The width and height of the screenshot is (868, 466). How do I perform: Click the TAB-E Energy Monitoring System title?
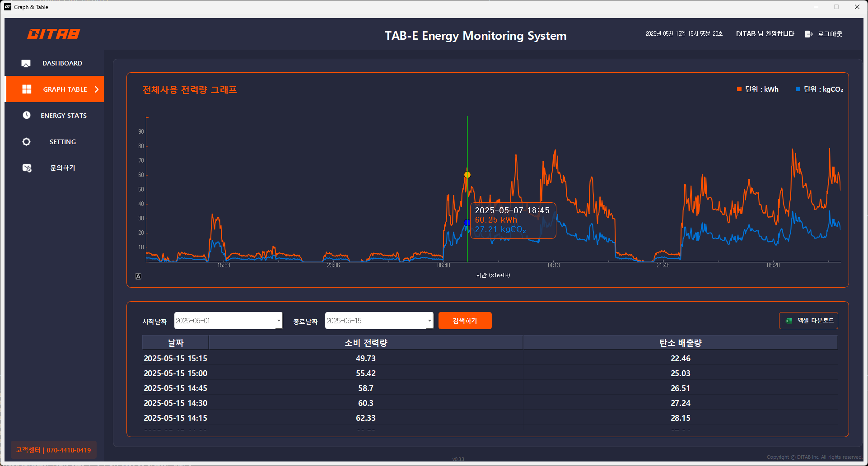pos(476,36)
